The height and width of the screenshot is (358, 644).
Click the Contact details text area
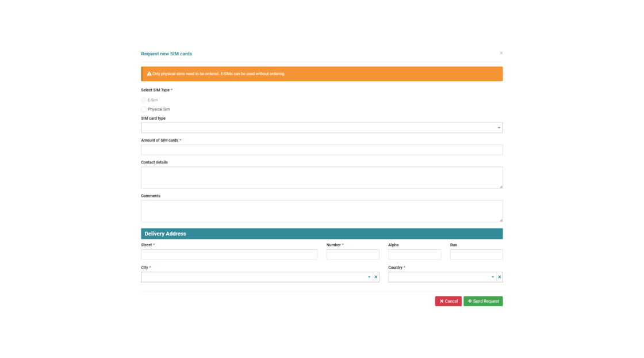(321, 178)
